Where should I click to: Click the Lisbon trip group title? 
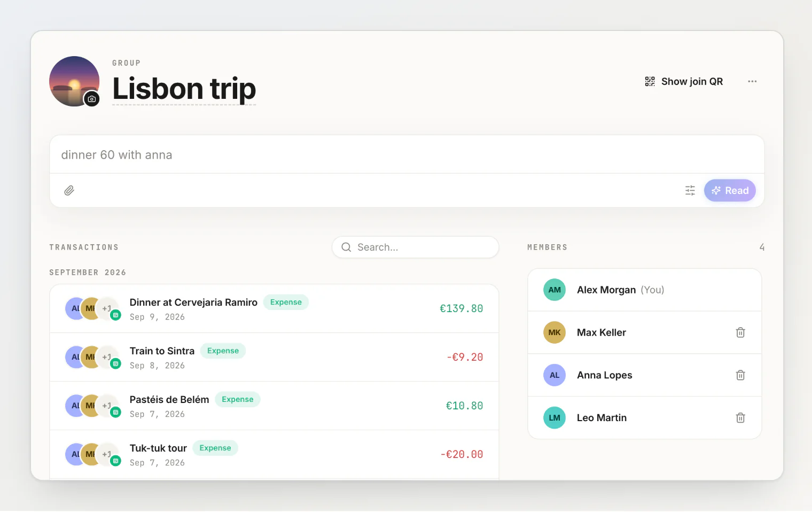coord(184,89)
